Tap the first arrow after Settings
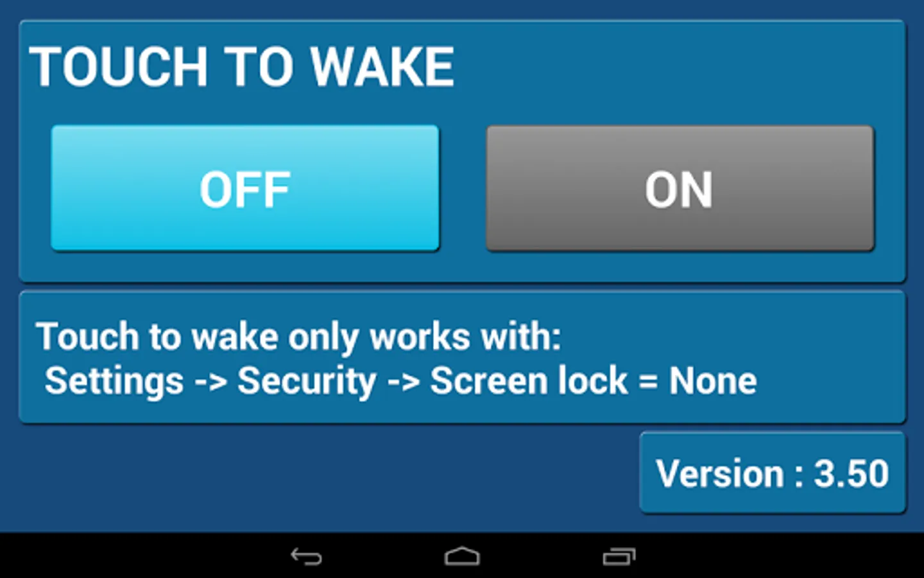The height and width of the screenshot is (578, 924). (211, 383)
